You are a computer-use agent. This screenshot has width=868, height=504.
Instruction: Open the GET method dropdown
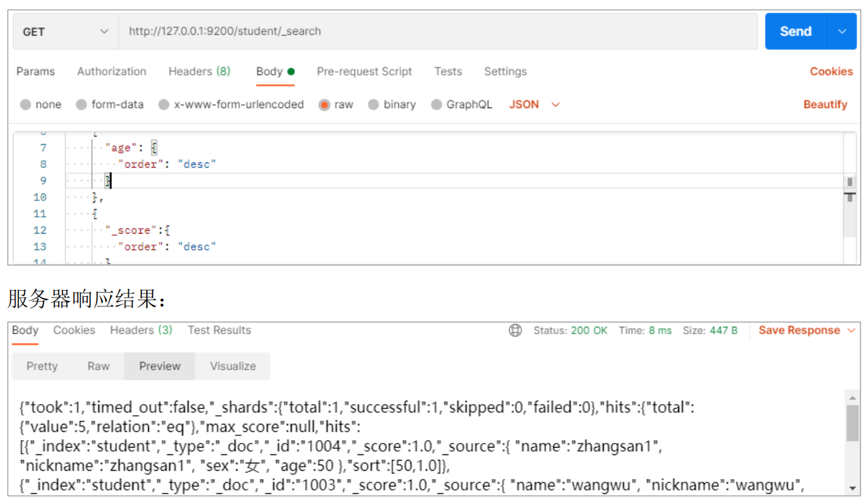point(65,32)
